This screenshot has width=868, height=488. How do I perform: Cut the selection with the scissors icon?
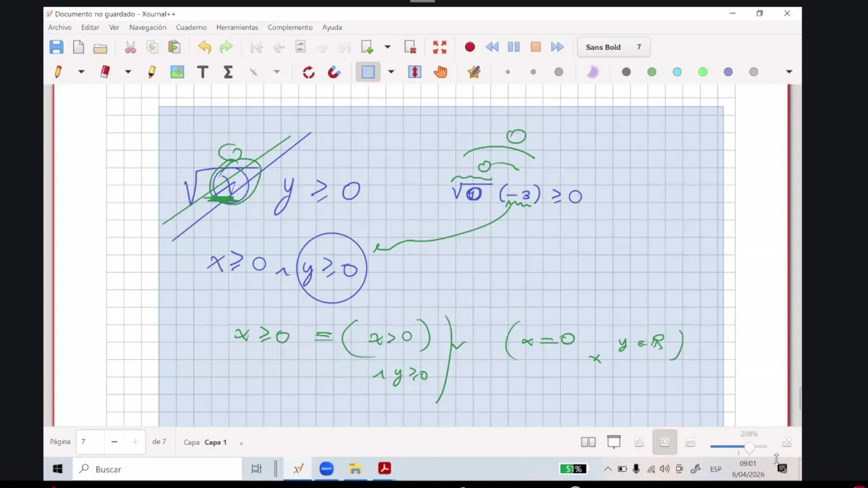130,47
